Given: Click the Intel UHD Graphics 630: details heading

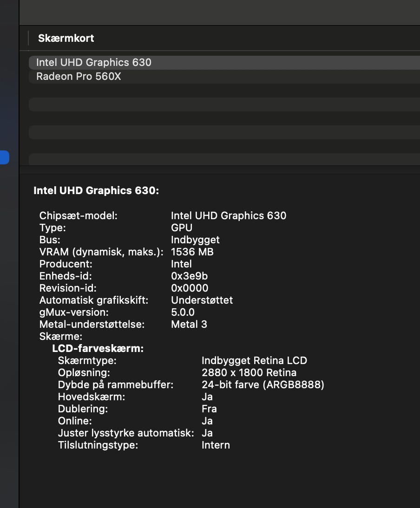Looking at the screenshot, I should click(x=96, y=190).
